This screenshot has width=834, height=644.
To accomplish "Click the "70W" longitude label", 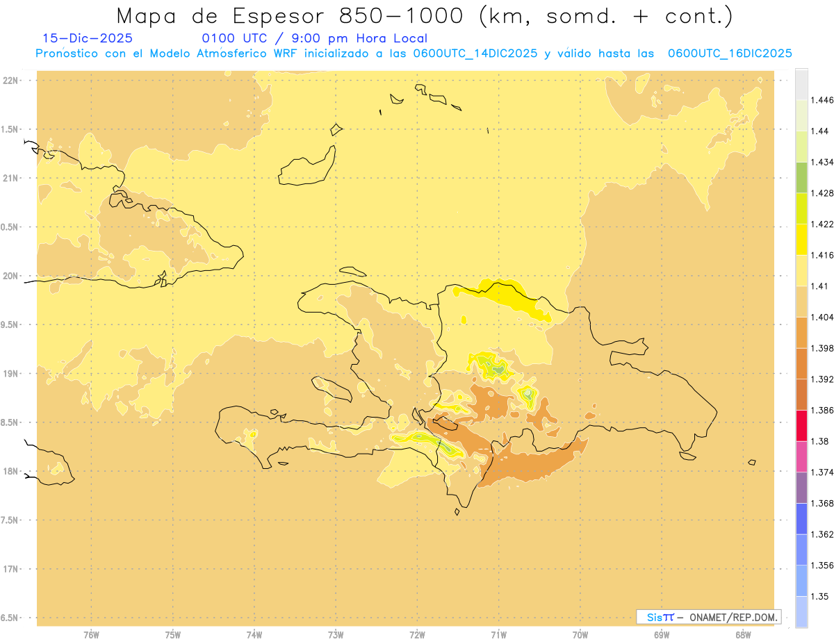I will (x=580, y=635).
